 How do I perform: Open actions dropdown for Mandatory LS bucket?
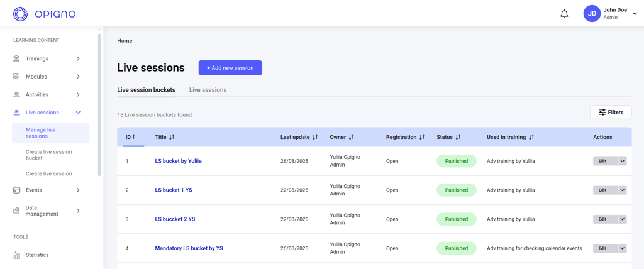(x=623, y=248)
